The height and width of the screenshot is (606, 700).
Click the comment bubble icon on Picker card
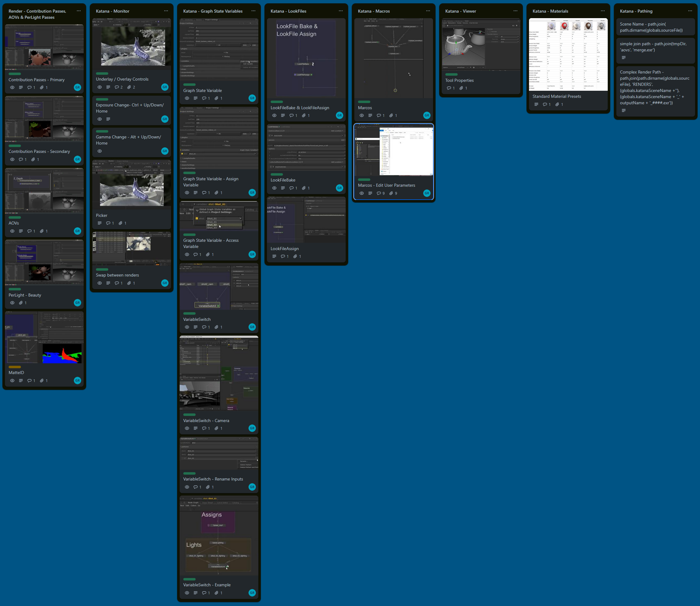point(108,223)
